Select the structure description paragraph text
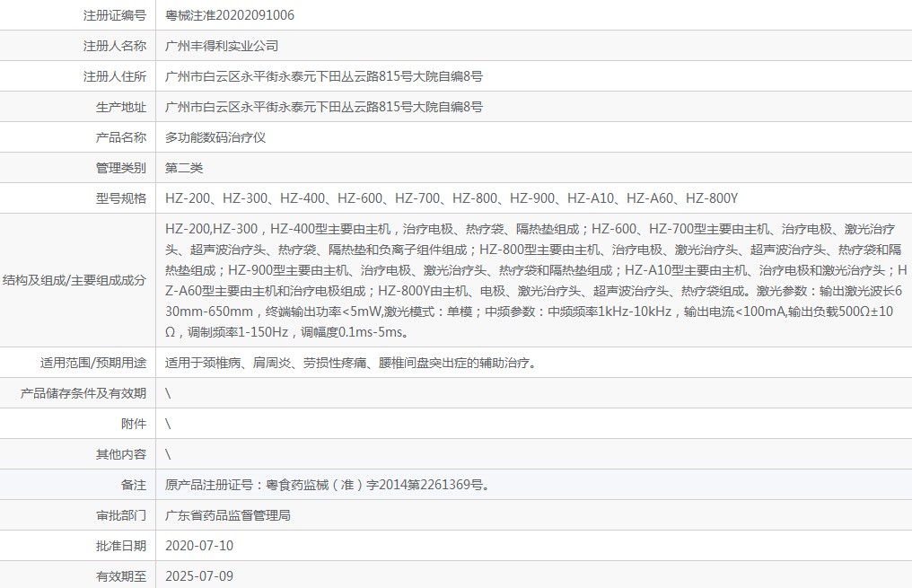Image resolution: width=912 pixels, height=588 pixels. point(535,280)
